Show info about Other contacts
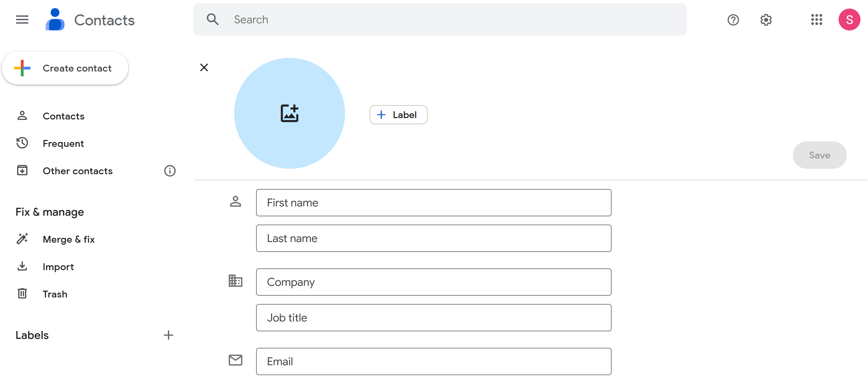The image size is (868, 382). pyautogui.click(x=170, y=171)
